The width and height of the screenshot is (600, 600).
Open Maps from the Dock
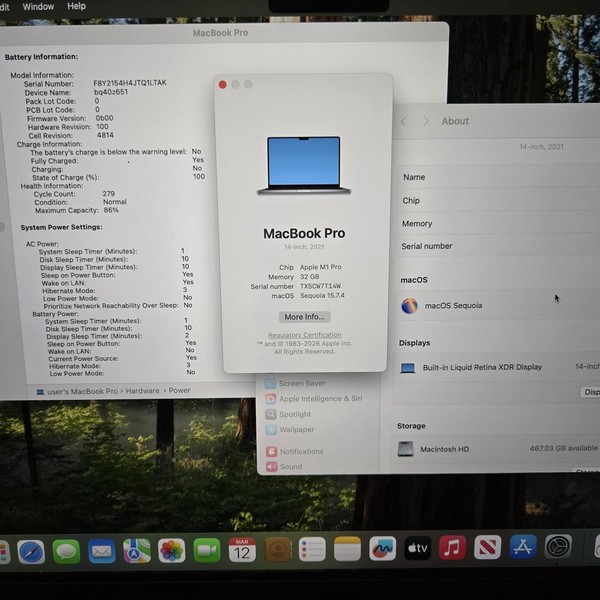[137, 551]
